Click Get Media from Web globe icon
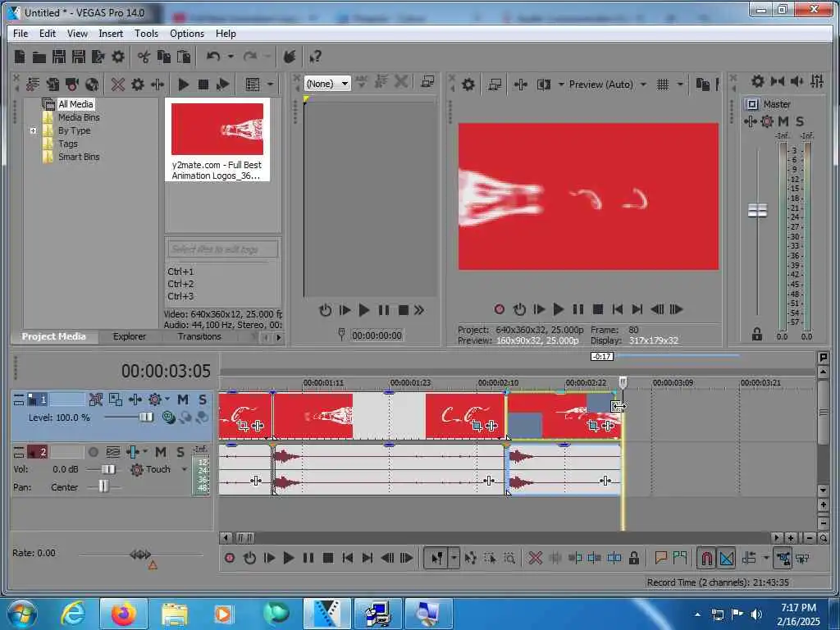840x630 pixels. click(x=92, y=84)
